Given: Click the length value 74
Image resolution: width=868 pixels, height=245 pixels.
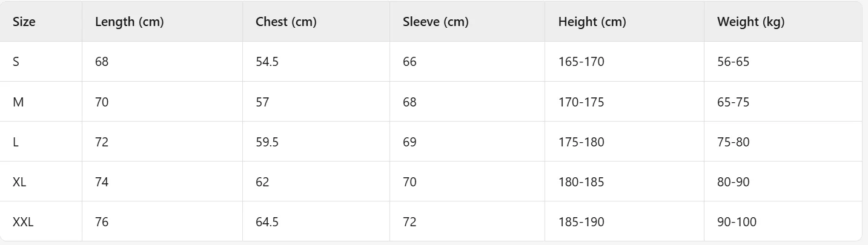Looking at the screenshot, I should coord(102,182).
